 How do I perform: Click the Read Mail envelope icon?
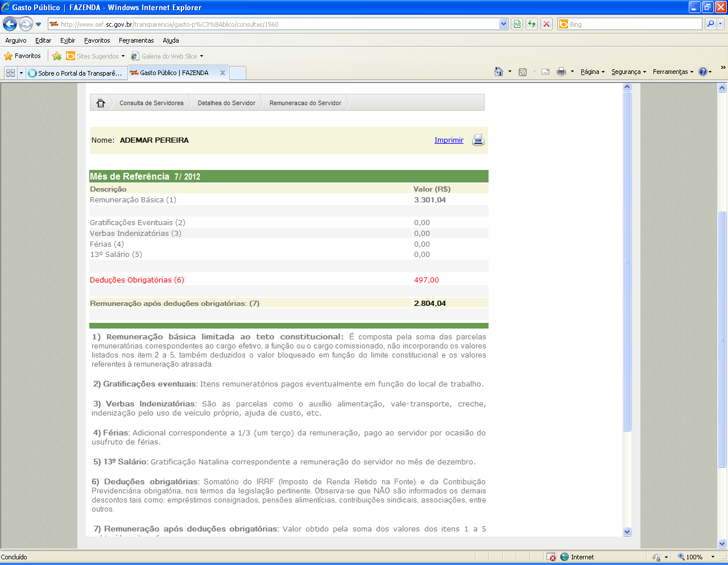coord(545,72)
